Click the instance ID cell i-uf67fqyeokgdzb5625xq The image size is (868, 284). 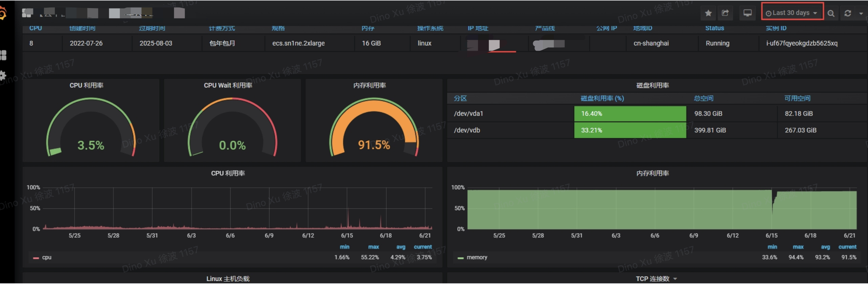(x=802, y=43)
